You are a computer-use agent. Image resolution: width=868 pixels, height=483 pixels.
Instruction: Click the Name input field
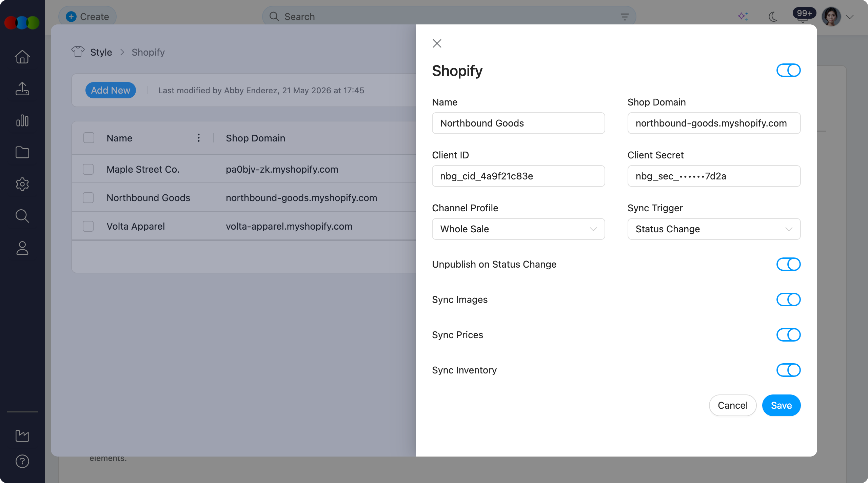[x=518, y=123]
